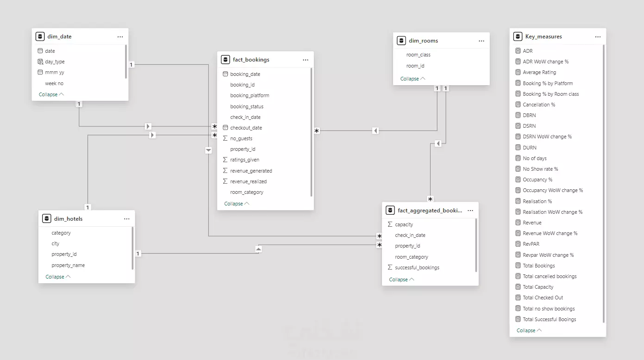The image size is (644, 360).
Task: Select the Occupancy % measure
Action: (x=538, y=180)
